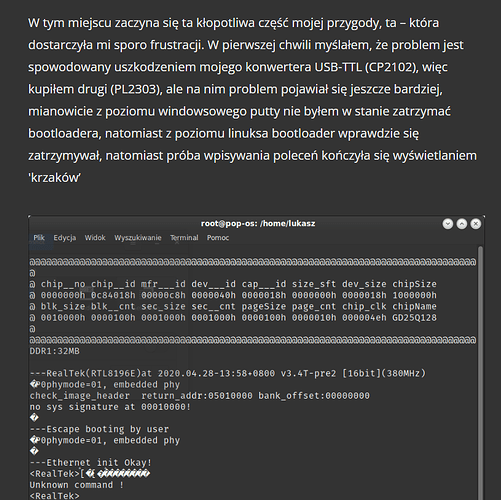This screenshot has height=500, width=501.
Task: Open the Plik menu
Action: (39, 238)
